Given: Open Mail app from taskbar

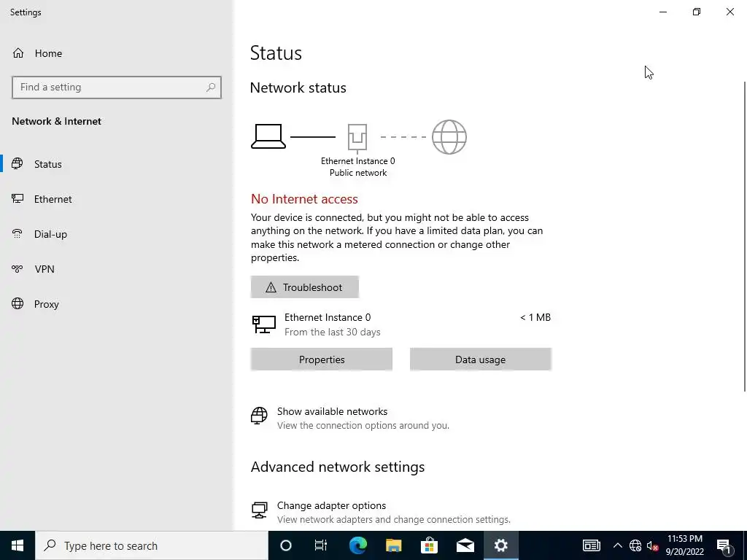Looking at the screenshot, I should pyautogui.click(x=465, y=545).
